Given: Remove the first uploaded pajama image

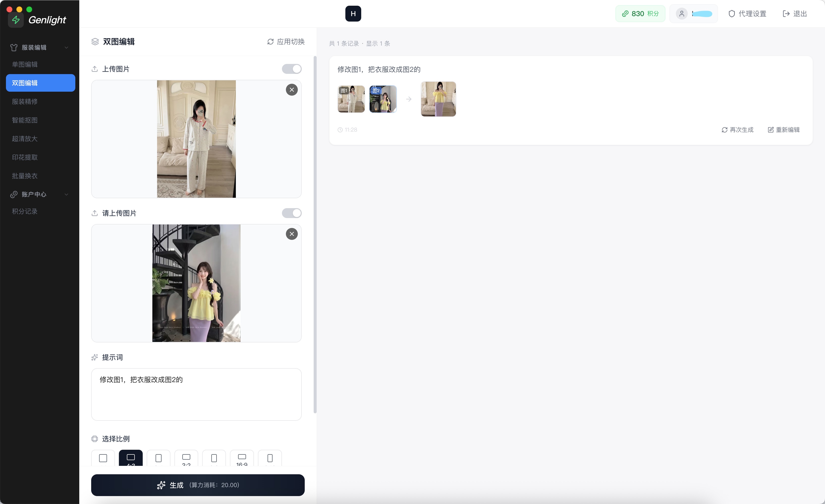Looking at the screenshot, I should [292, 90].
